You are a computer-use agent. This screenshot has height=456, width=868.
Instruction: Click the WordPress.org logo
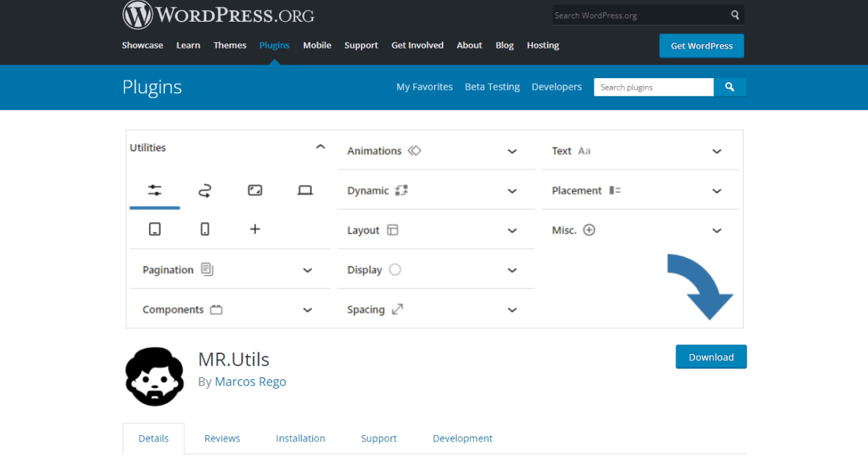click(x=218, y=14)
